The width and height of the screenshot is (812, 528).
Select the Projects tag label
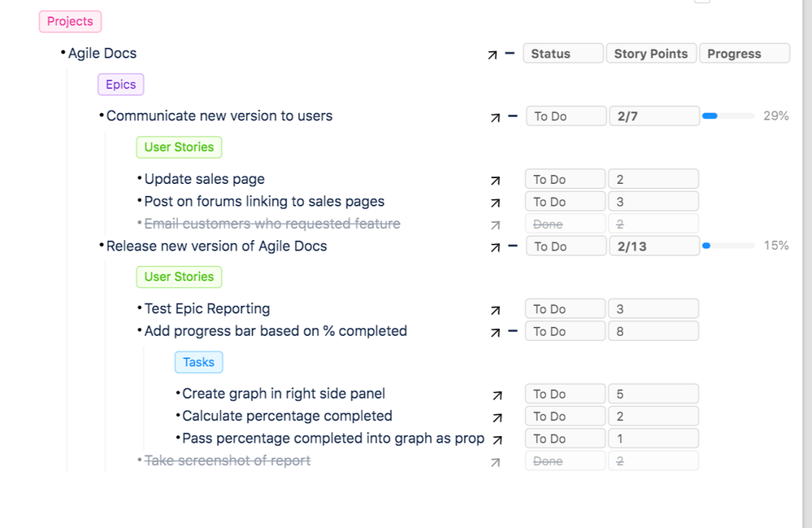pyautogui.click(x=70, y=22)
